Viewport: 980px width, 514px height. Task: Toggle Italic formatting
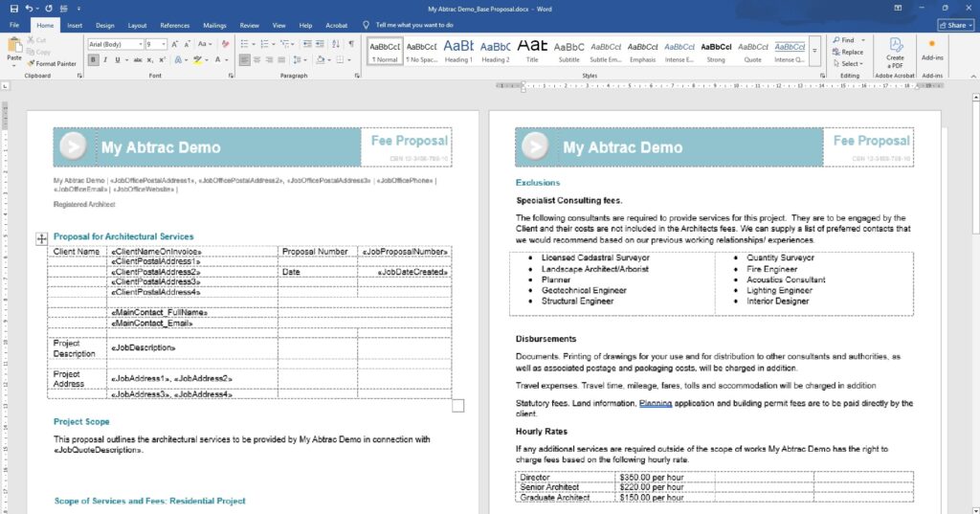coord(107,60)
